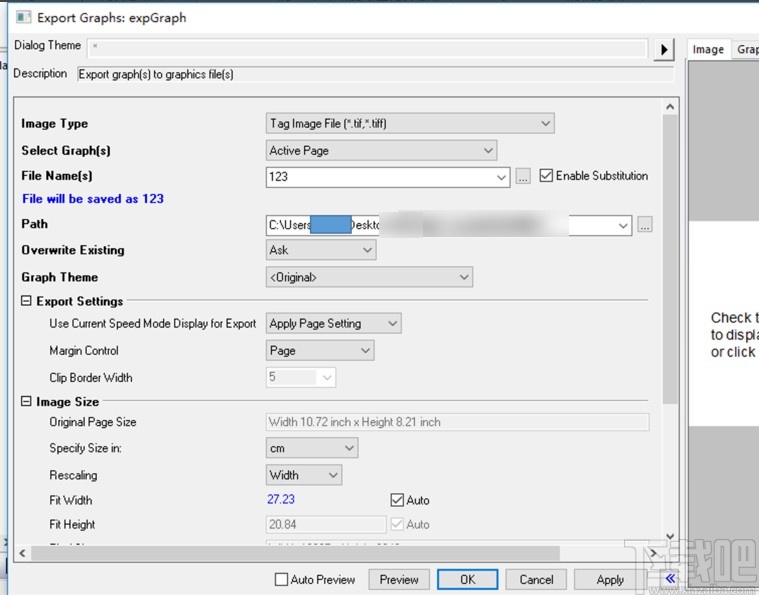The width and height of the screenshot is (759, 595).
Task: Click the Dialog Theme text field
Action: click(367, 47)
